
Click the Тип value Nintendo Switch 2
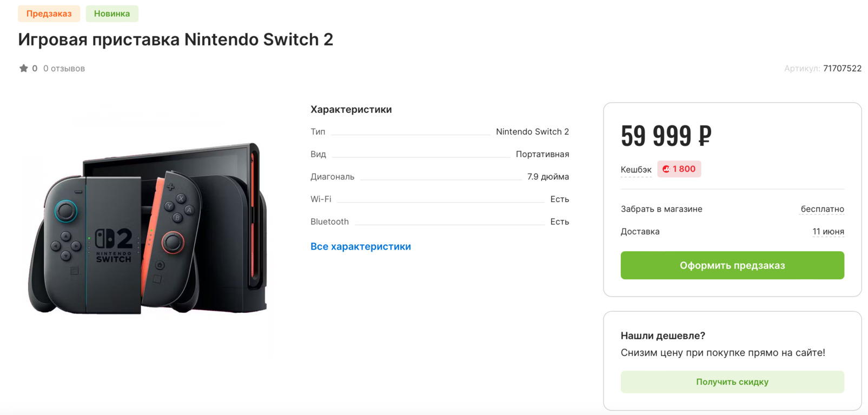pyautogui.click(x=532, y=132)
